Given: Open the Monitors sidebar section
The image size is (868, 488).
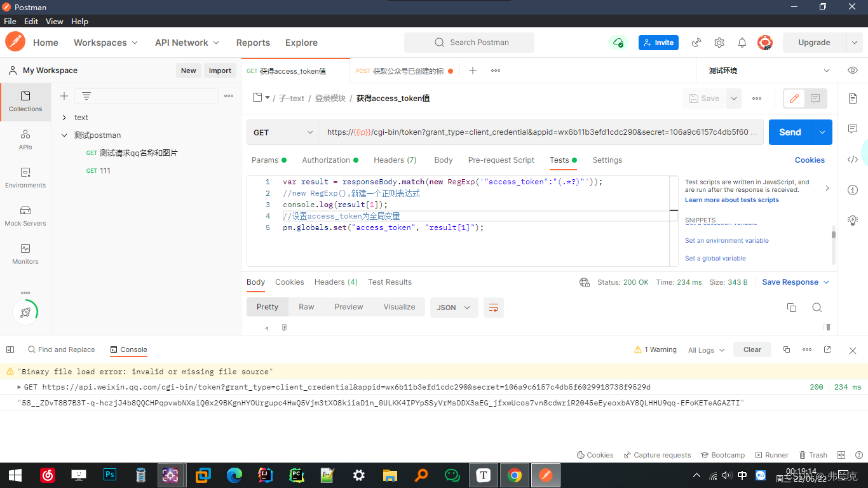Looking at the screenshot, I should 25,254.
